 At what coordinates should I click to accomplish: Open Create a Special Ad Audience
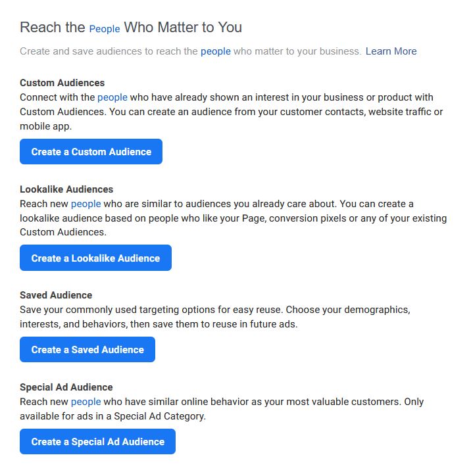pos(97,441)
